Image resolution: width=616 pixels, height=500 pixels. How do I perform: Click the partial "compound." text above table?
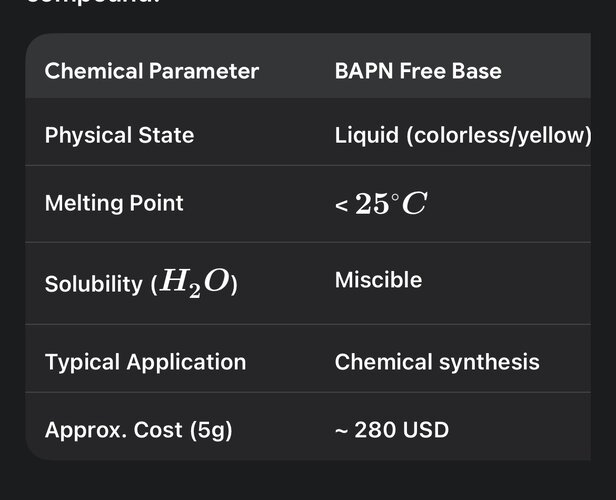click(91, 3)
